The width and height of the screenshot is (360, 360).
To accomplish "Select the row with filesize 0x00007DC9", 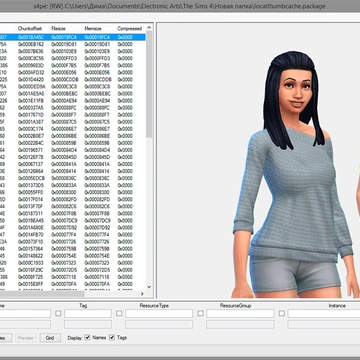I will click(73, 221).
